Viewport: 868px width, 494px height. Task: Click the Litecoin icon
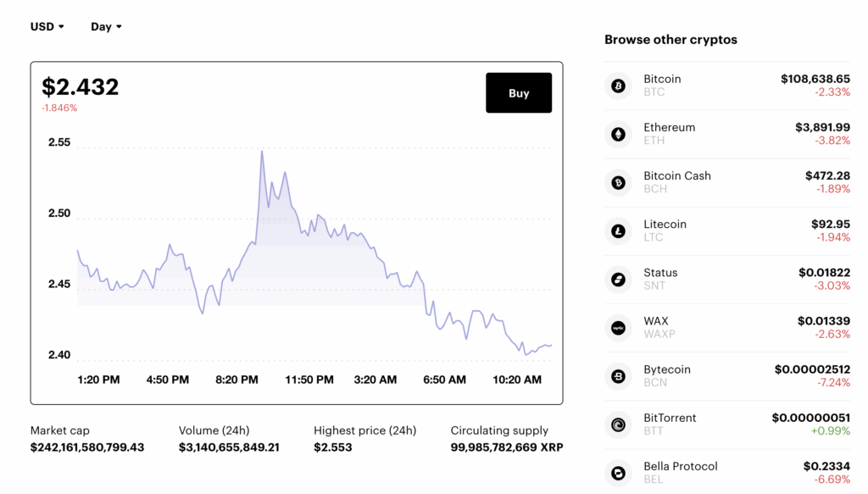coord(617,230)
